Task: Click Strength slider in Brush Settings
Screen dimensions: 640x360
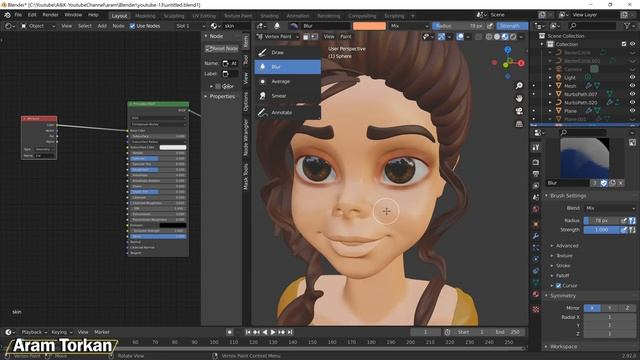Action: (602, 230)
